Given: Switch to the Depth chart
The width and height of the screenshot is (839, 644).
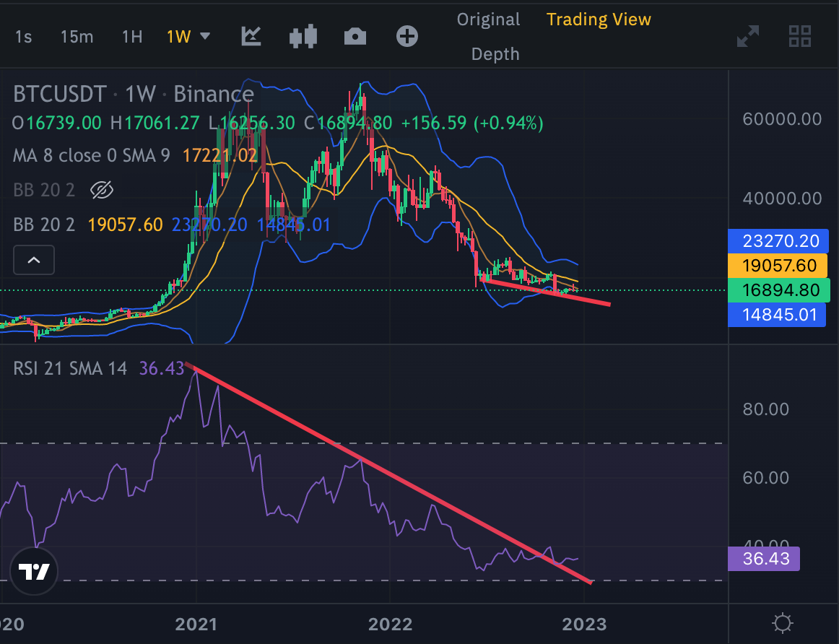Looking at the screenshot, I should 495,54.
